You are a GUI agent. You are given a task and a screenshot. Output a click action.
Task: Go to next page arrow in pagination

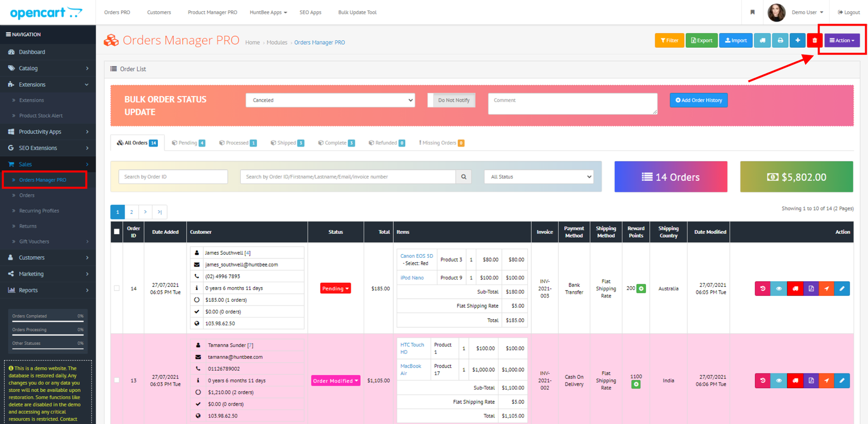(145, 212)
